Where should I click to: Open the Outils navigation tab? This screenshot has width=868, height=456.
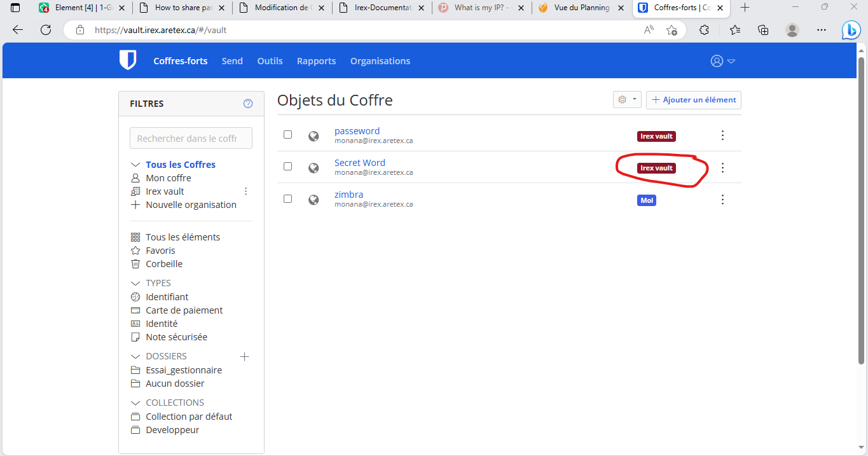[270, 61]
